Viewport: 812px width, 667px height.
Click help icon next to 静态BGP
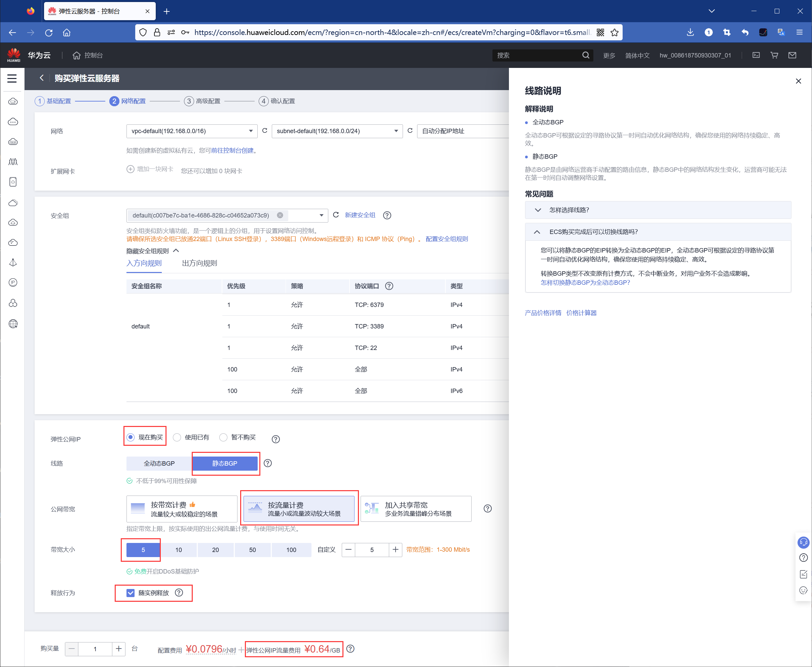[x=268, y=463]
